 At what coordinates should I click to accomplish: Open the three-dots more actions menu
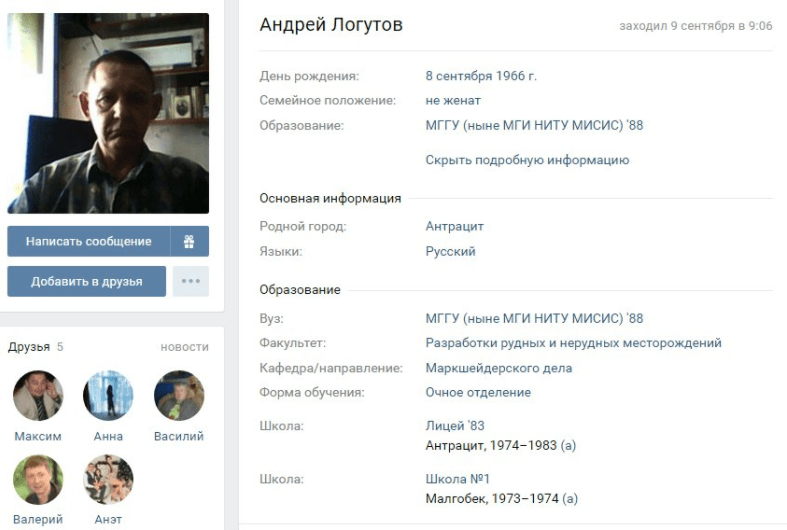tap(191, 281)
